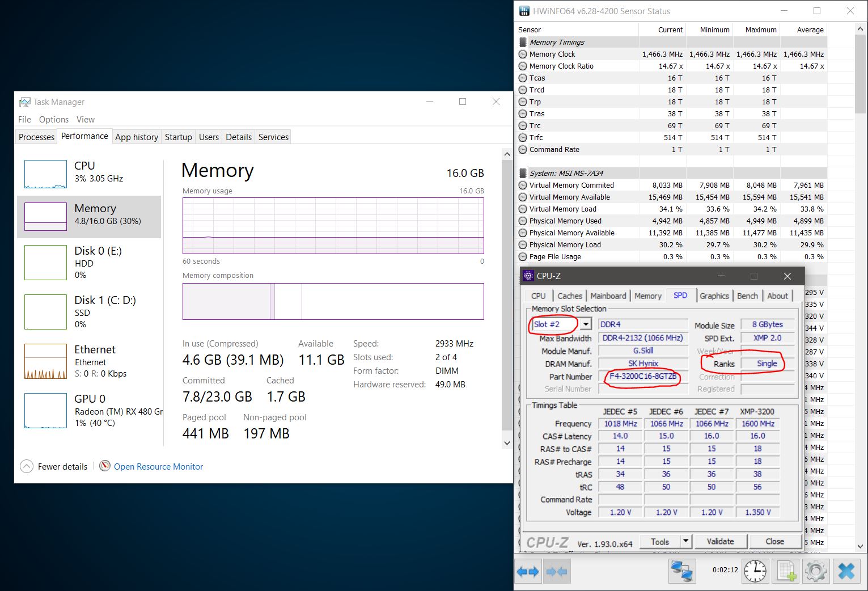Open Resource Monitor link

pos(158,467)
